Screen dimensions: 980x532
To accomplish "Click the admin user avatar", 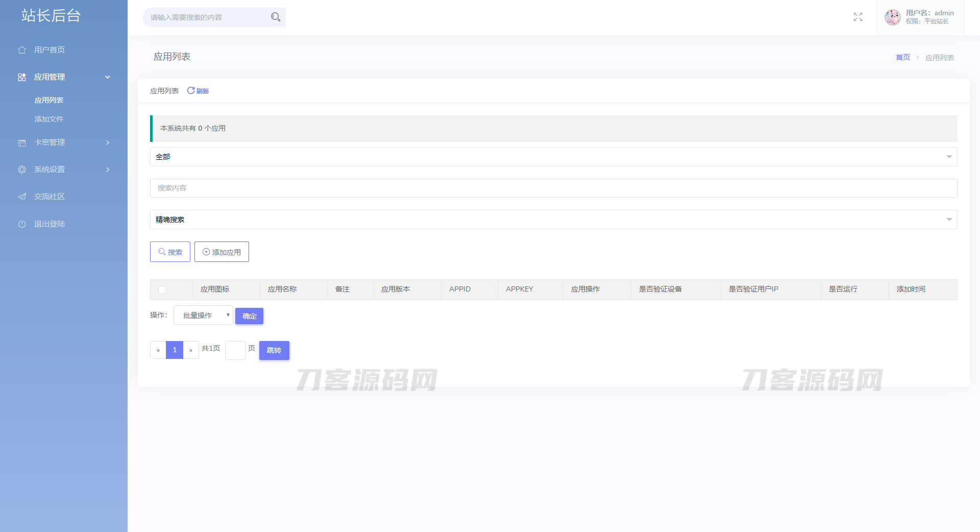I will click(x=892, y=17).
